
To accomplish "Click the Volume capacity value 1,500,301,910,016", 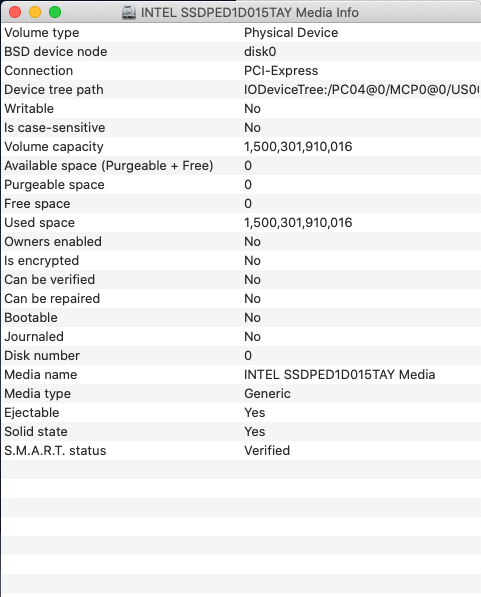I will click(x=298, y=147).
